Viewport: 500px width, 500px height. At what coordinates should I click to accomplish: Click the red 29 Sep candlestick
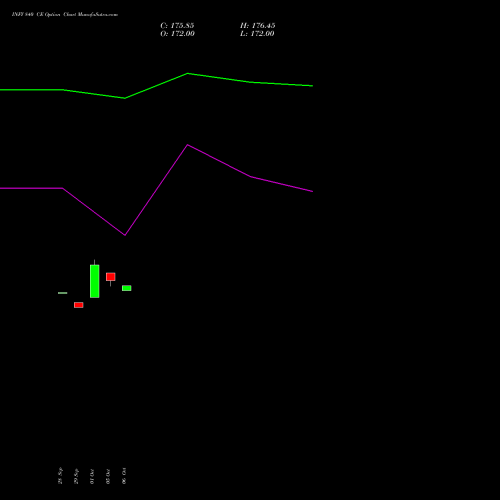[x=79, y=305]
